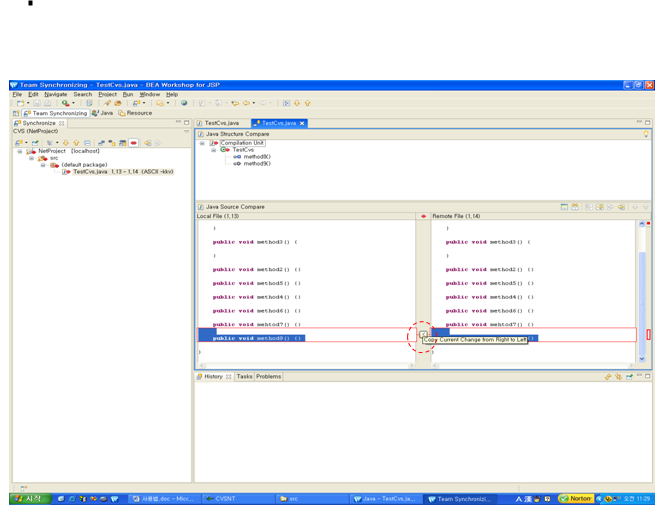Open the Search menu
This screenshot has width=664, height=511.
click(x=83, y=94)
